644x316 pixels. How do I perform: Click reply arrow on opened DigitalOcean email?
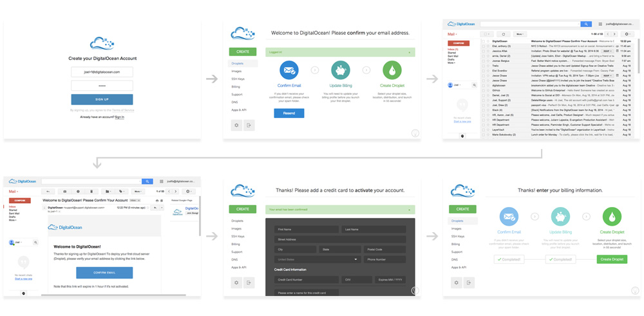coord(155,208)
